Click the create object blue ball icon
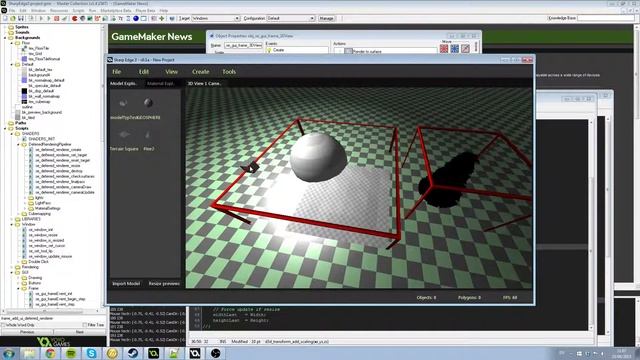 pos(136,18)
